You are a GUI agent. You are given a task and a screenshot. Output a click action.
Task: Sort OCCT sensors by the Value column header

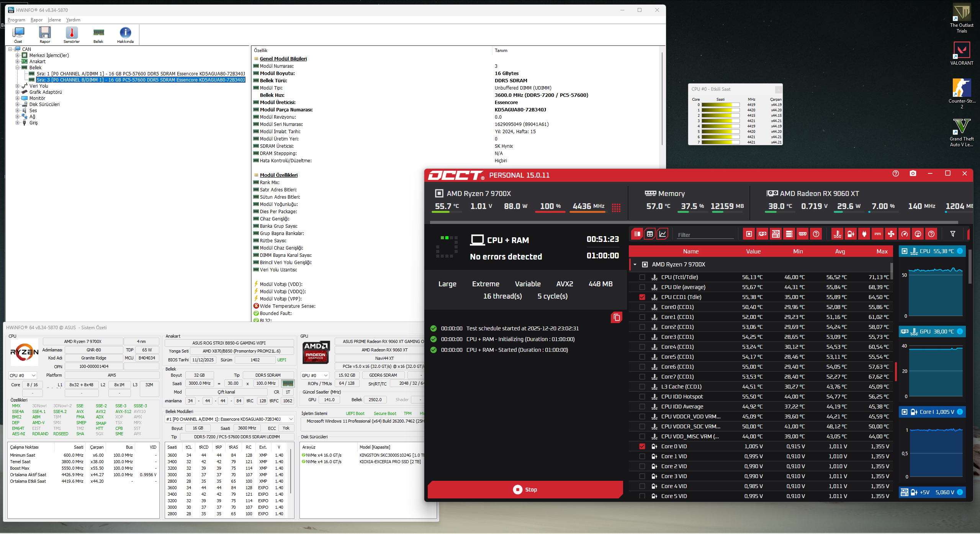(753, 251)
